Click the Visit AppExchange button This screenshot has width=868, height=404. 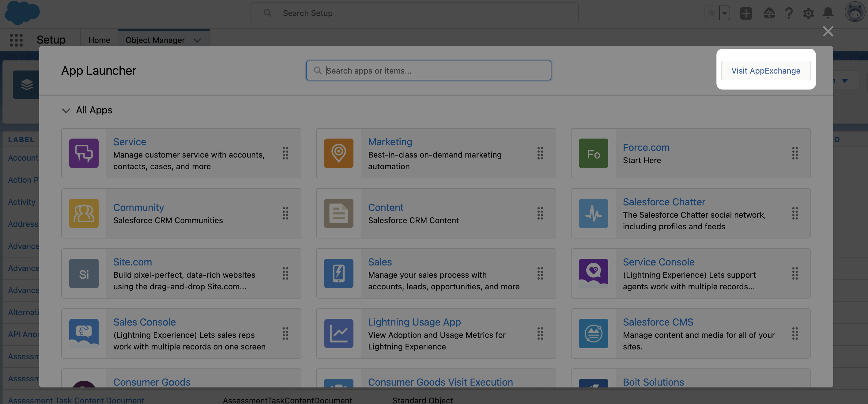(x=766, y=71)
